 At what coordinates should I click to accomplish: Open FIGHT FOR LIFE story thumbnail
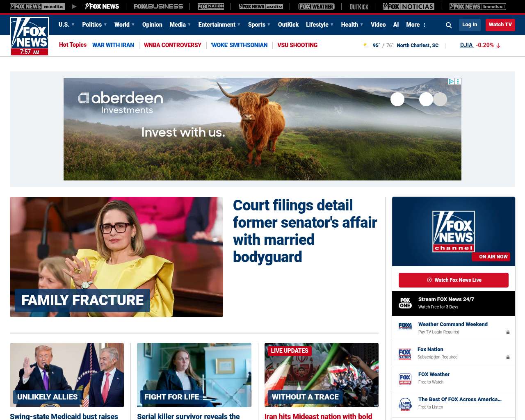point(194,375)
